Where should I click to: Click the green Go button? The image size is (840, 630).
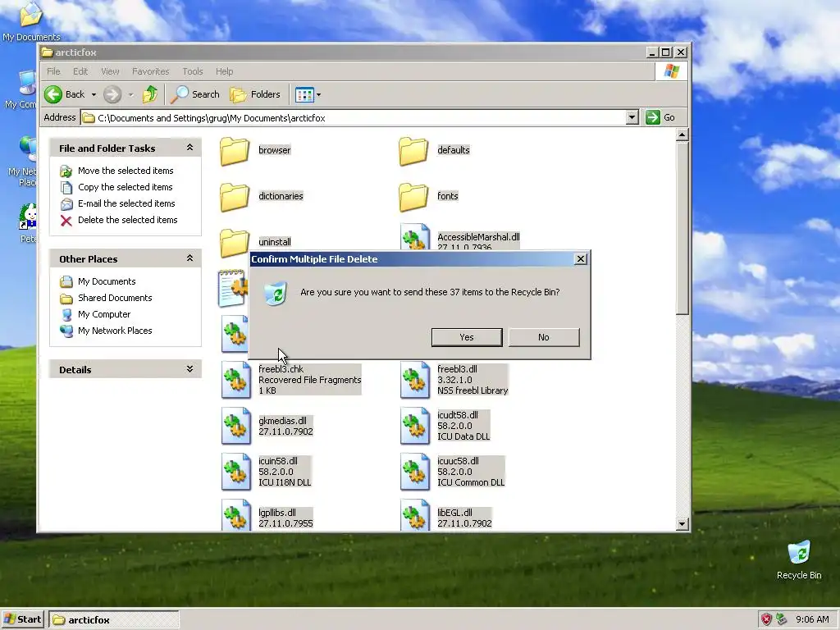tap(660, 117)
